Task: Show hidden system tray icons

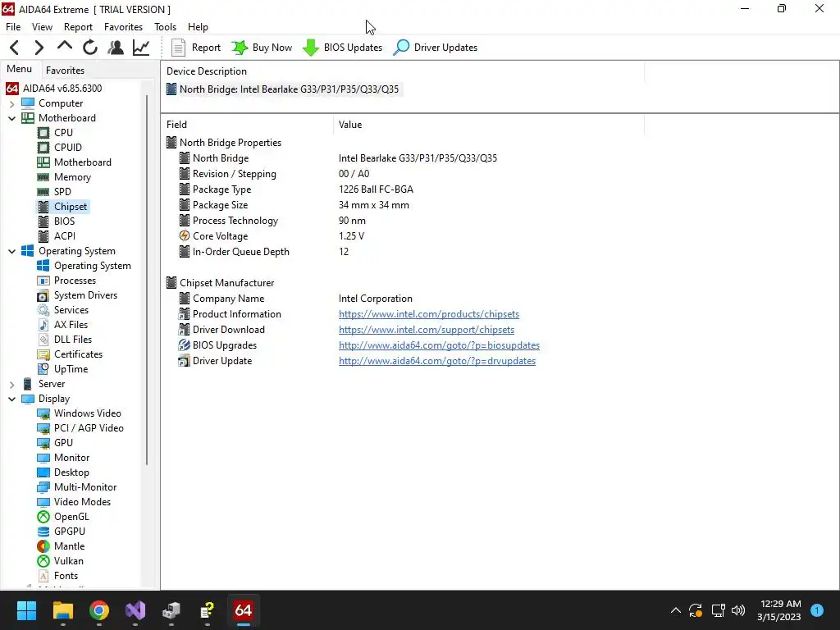Action: pyautogui.click(x=676, y=610)
